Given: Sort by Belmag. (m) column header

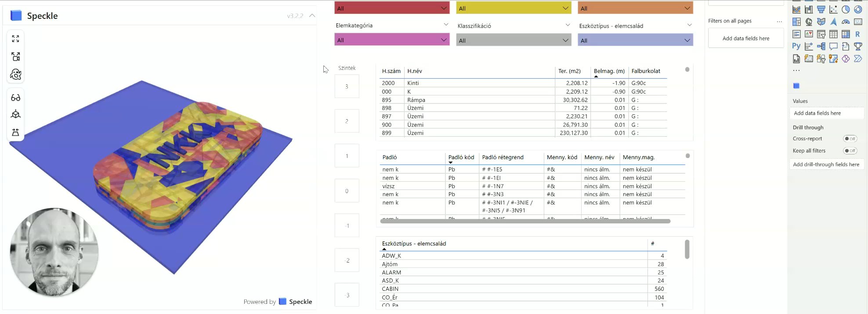Looking at the screenshot, I should 609,71.
